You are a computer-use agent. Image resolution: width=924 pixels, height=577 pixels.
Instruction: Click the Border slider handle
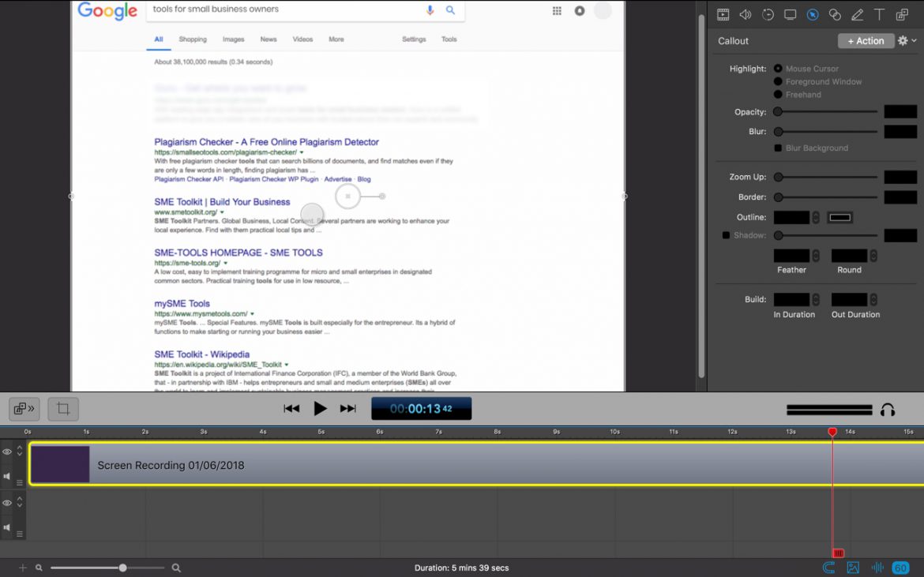[x=778, y=197]
